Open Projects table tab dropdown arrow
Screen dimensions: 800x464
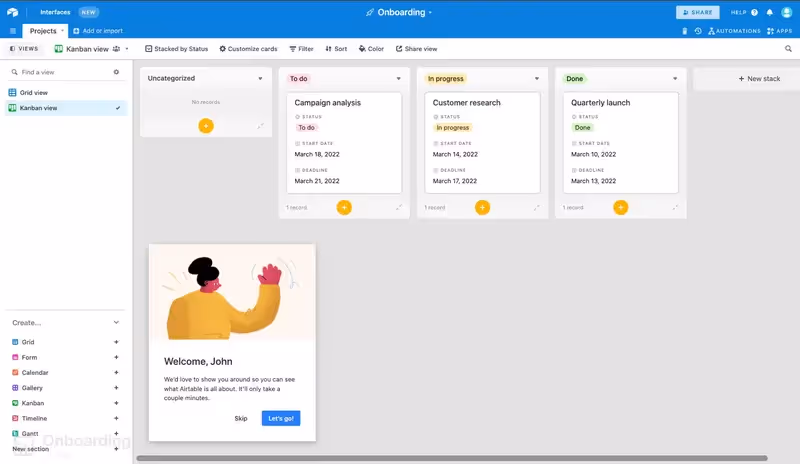point(62,31)
